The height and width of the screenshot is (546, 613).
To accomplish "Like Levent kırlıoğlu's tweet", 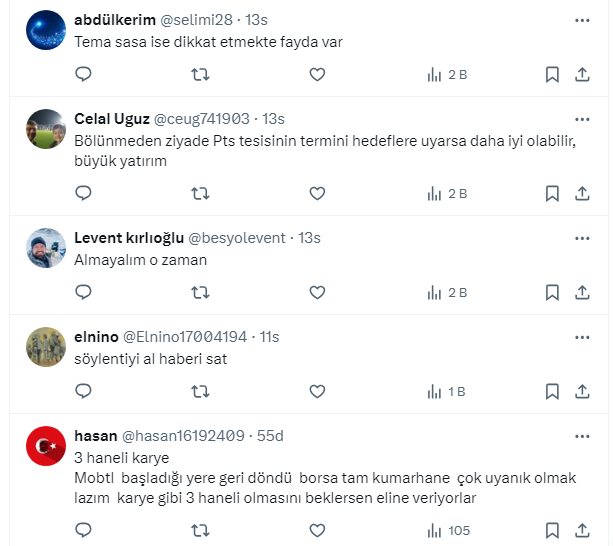I will coord(317,292).
